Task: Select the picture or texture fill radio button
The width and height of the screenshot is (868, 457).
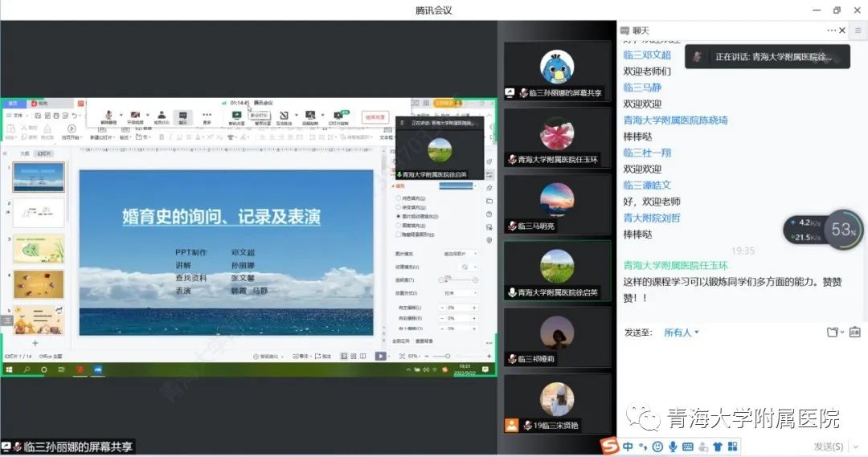Action: coord(398,216)
